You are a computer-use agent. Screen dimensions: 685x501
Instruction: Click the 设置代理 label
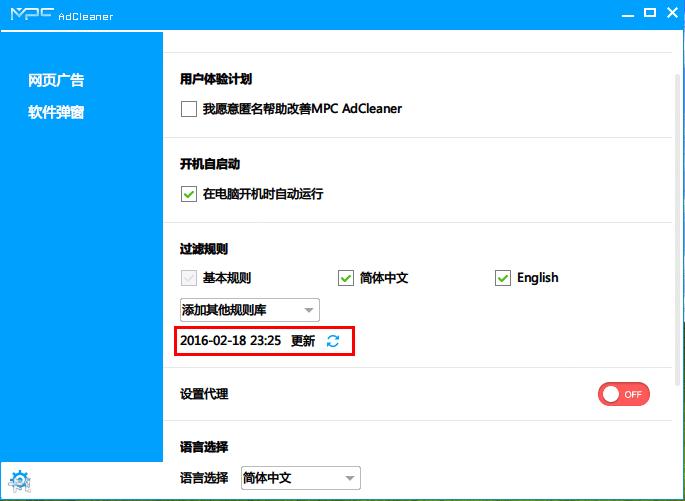click(x=204, y=394)
